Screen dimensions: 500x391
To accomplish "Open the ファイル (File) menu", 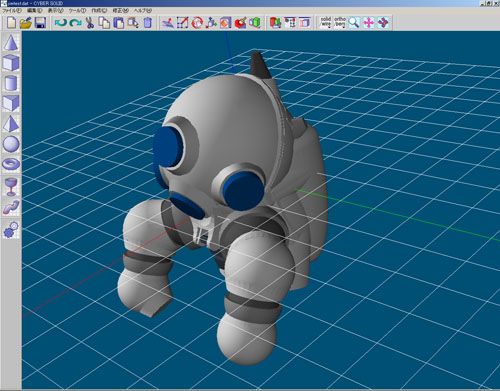I will [12, 10].
